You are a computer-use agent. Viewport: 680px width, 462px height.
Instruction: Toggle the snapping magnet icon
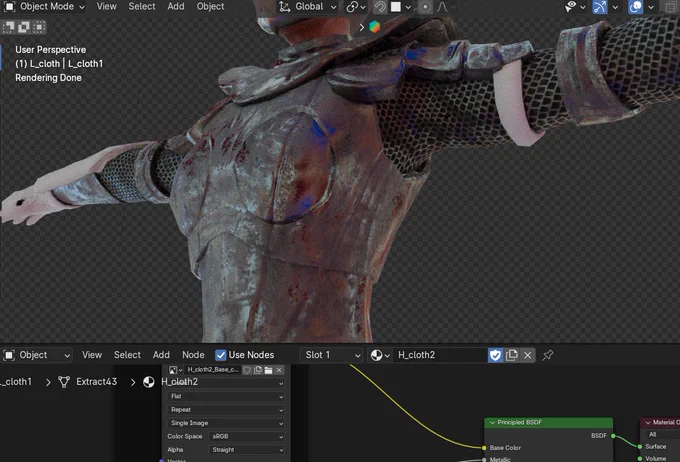point(380,7)
